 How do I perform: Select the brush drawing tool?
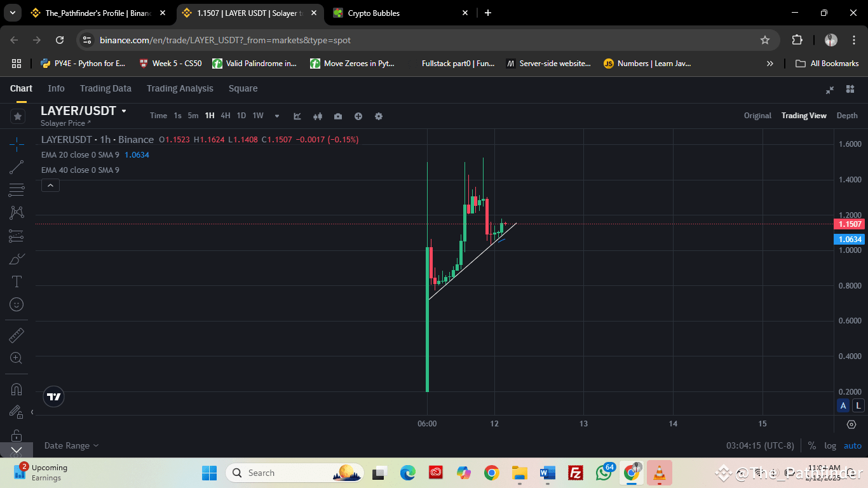17,259
